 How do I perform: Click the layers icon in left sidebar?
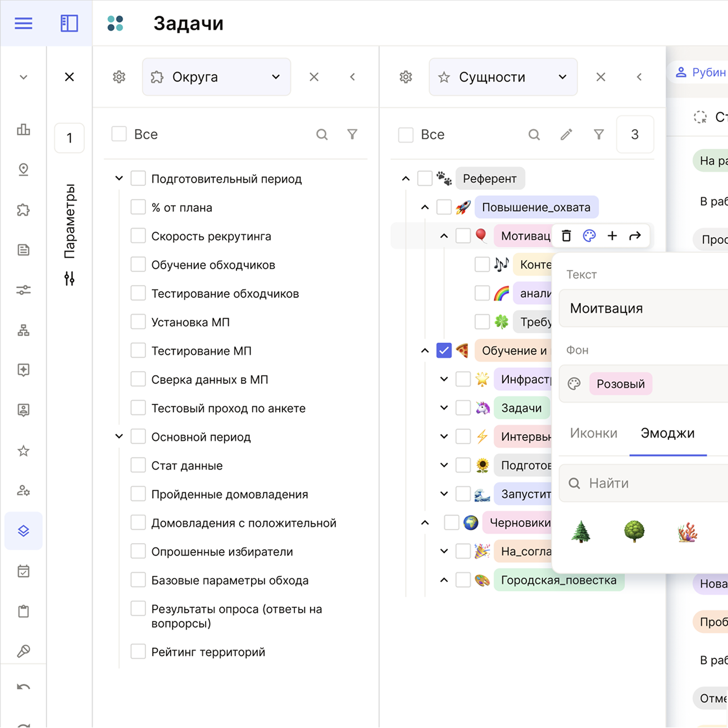24,531
